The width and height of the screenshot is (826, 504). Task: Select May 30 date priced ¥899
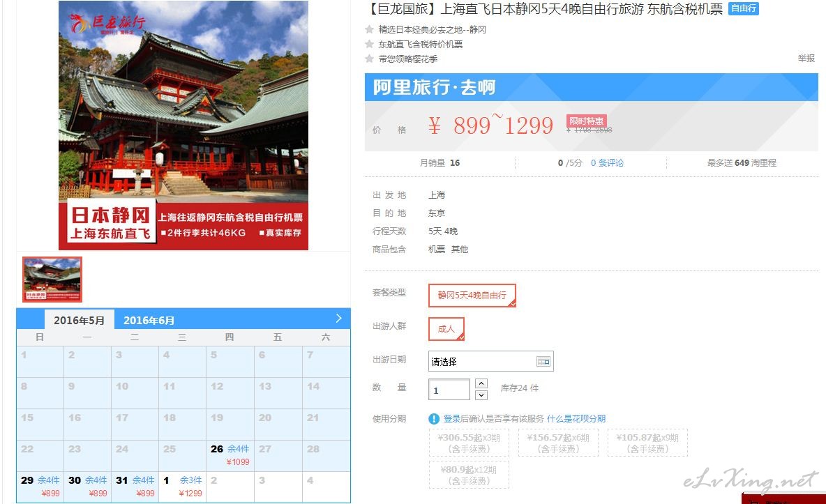(x=87, y=487)
